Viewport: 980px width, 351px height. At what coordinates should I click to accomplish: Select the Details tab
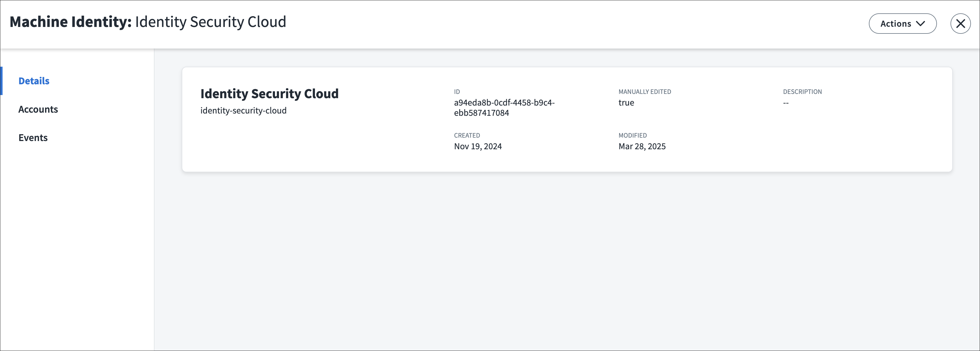point(34,81)
